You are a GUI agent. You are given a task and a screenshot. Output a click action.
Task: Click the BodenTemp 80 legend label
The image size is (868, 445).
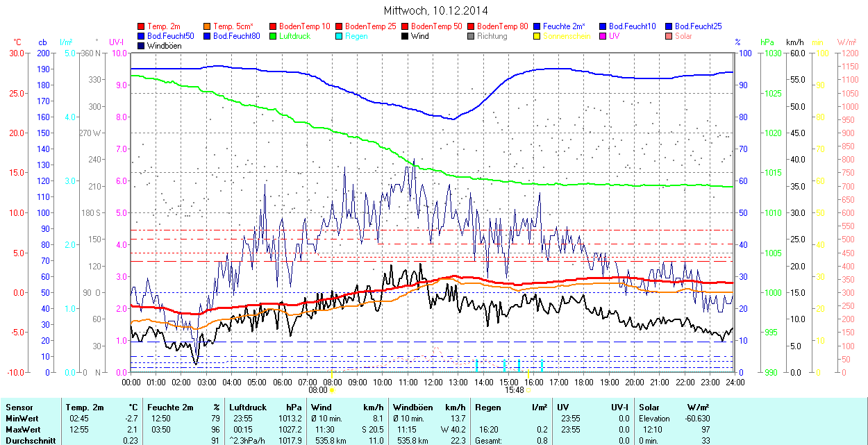[x=503, y=26]
